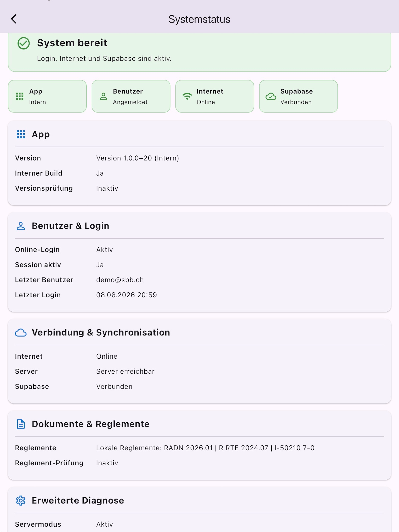Tap the Reglement-Prüfung label

click(49, 463)
